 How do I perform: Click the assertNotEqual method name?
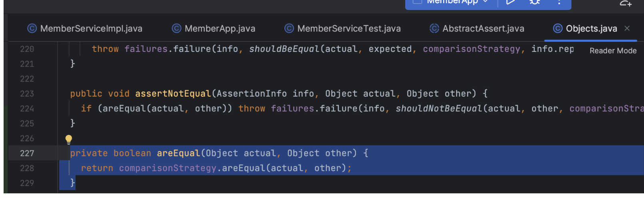pos(173,94)
